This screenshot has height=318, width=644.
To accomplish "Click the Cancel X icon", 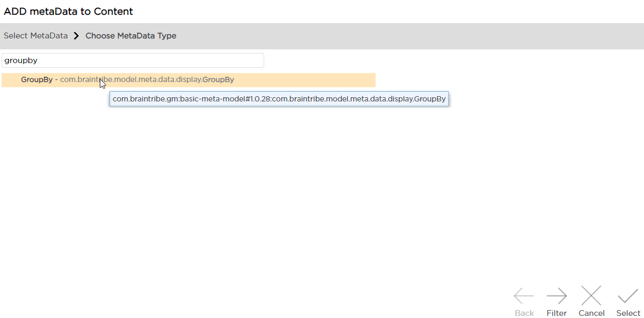I will [591, 296].
